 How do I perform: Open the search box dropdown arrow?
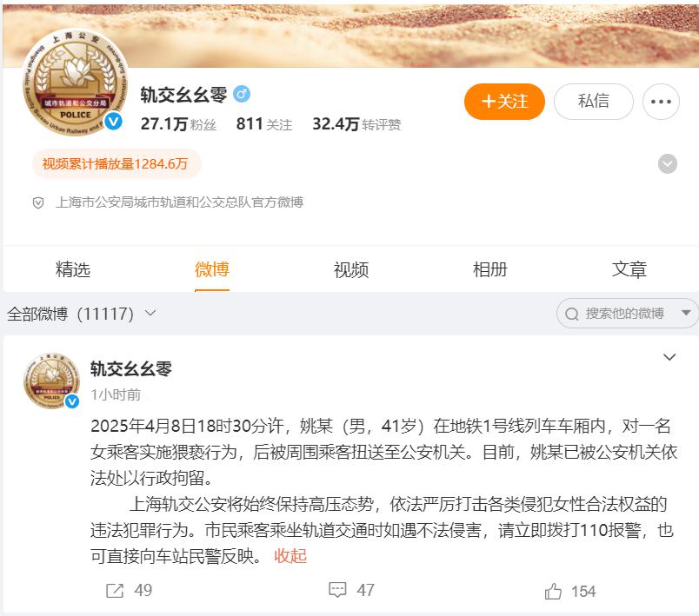pos(686,313)
